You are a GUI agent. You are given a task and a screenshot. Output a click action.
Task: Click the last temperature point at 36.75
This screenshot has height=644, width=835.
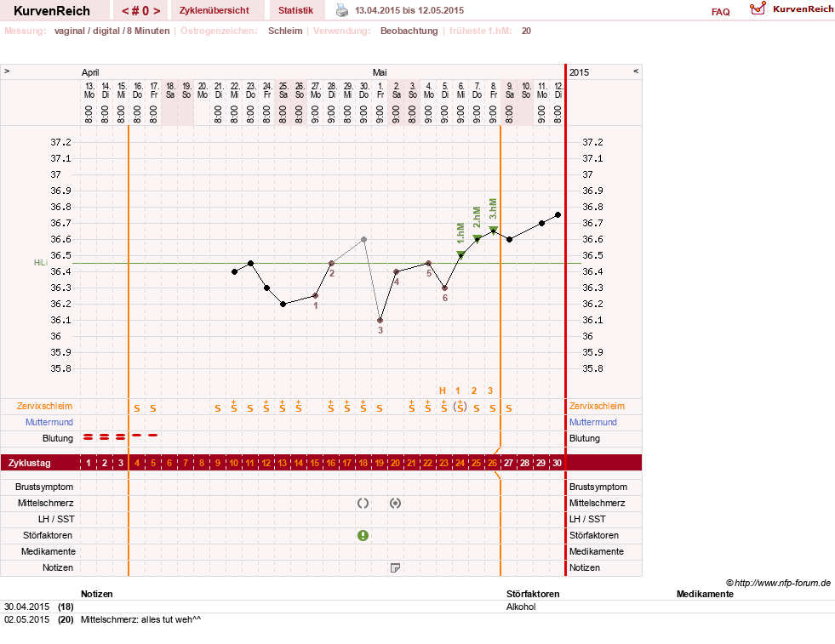coord(558,215)
